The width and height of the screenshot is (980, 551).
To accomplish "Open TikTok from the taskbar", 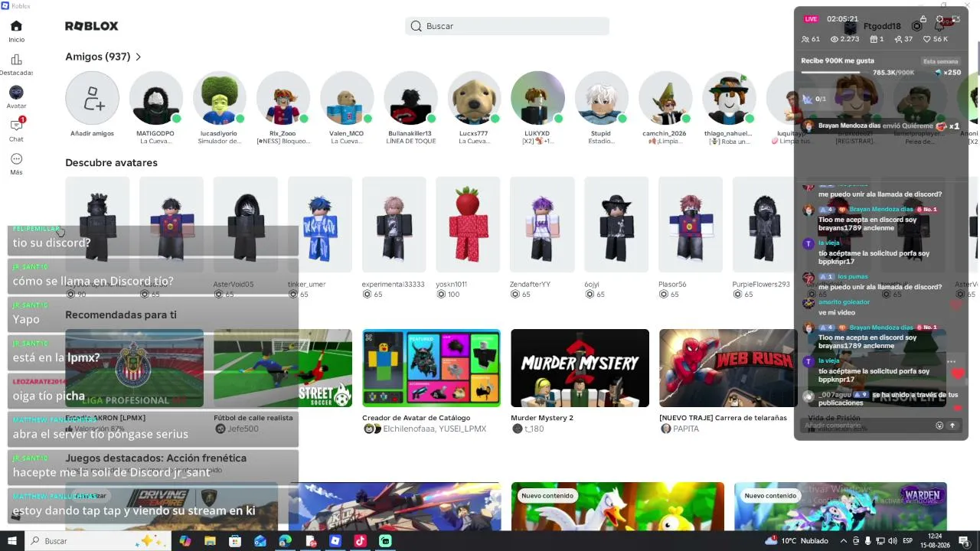I will 361,540.
